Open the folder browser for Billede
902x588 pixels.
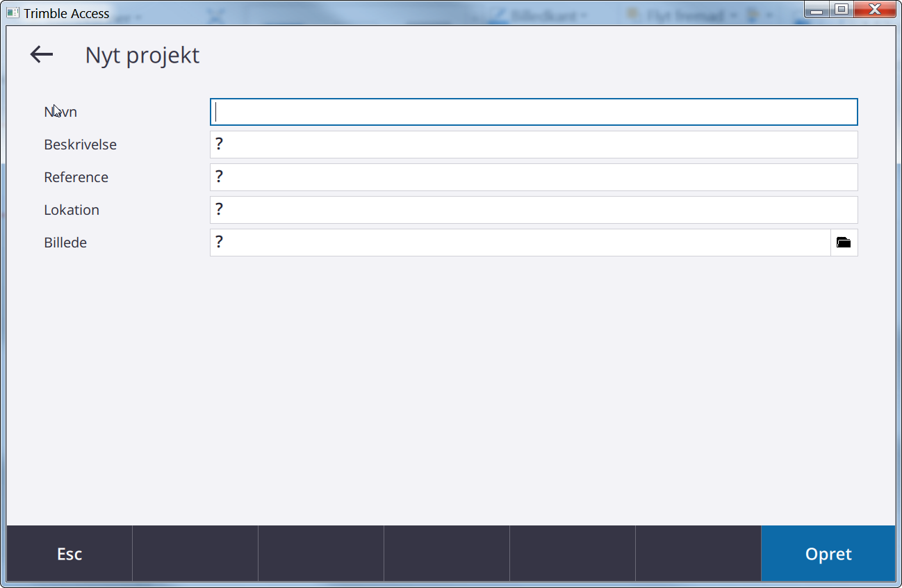click(x=844, y=243)
